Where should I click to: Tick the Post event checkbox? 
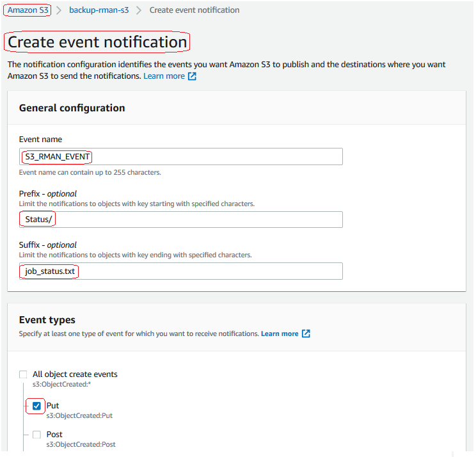(36, 435)
